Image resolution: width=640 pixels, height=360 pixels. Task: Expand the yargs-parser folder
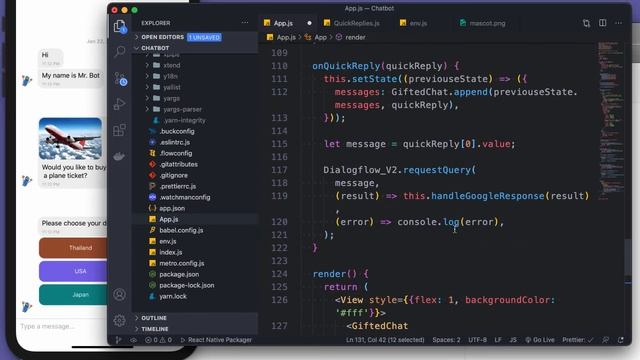pos(182,109)
